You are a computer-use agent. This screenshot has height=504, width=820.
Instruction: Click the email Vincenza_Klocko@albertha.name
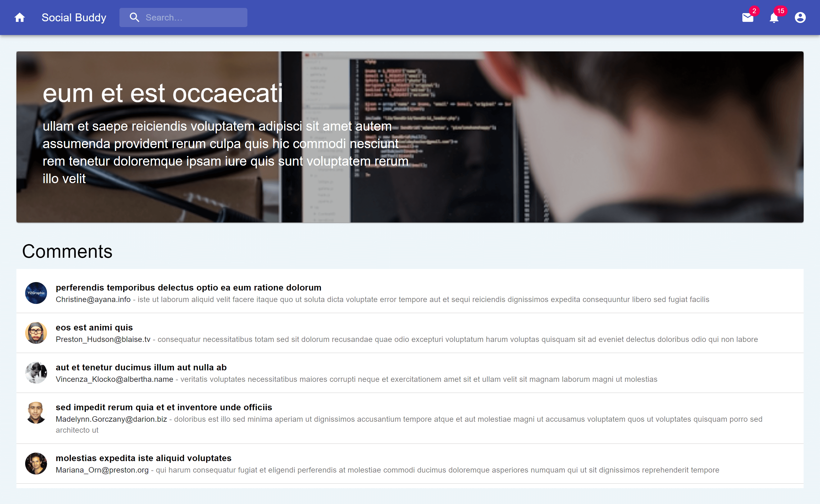coord(114,379)
